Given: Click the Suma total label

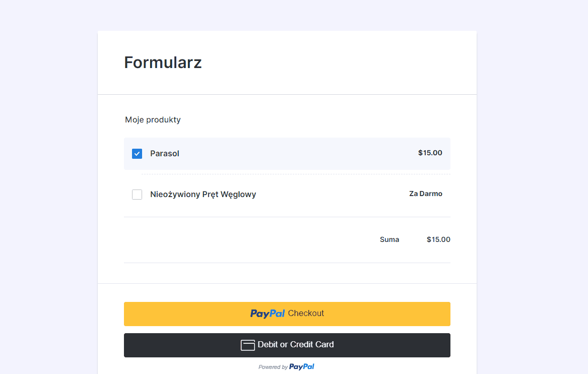Looking at the screenshot, I should tap(389, 240).
